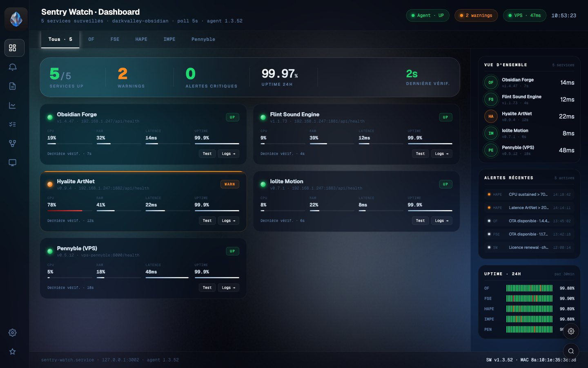
Task: Click the FSE uptime bar chart
Action: click(529, 298)
